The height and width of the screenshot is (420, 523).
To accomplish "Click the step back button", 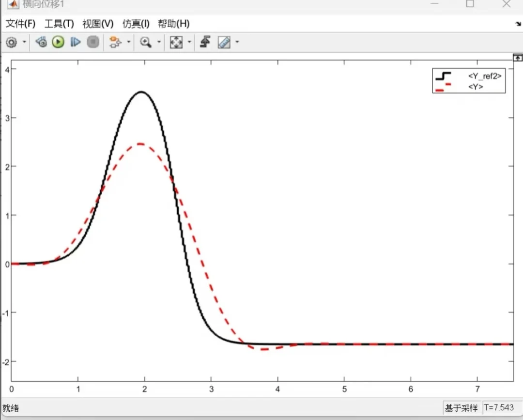I will 41,42.
